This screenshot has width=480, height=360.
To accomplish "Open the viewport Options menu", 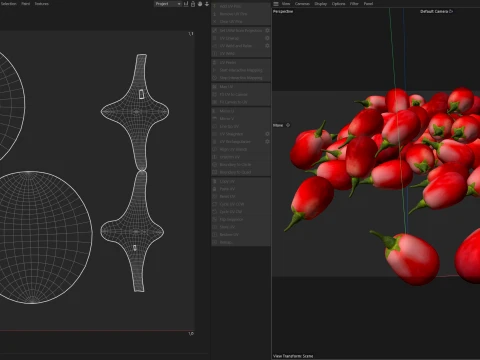I will point(338,4).
